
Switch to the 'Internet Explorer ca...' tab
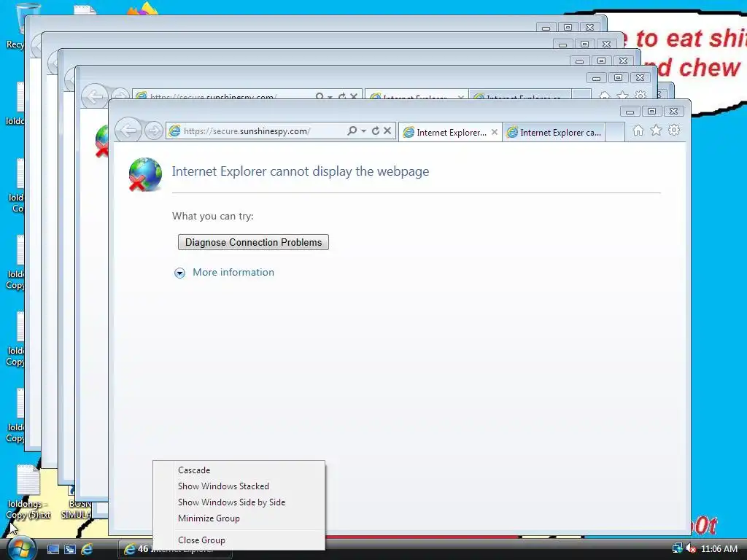pyautogui.click(x=554, y=133)
